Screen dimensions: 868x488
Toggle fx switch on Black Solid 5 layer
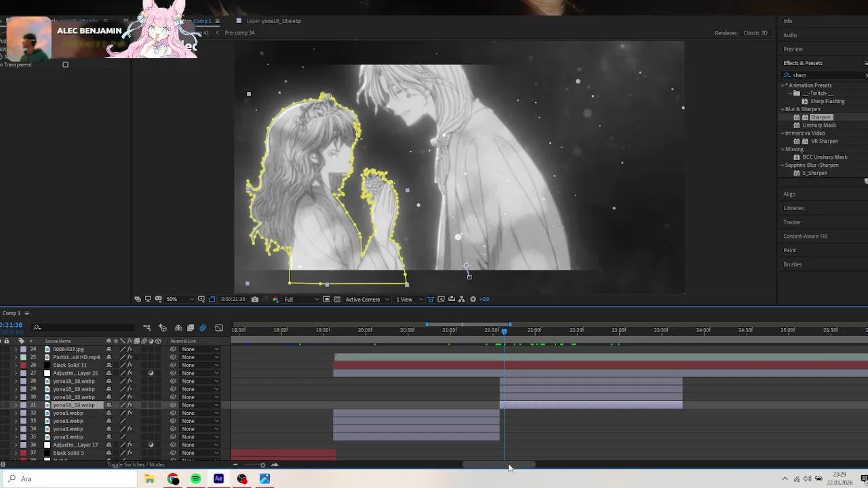[130, 453]
